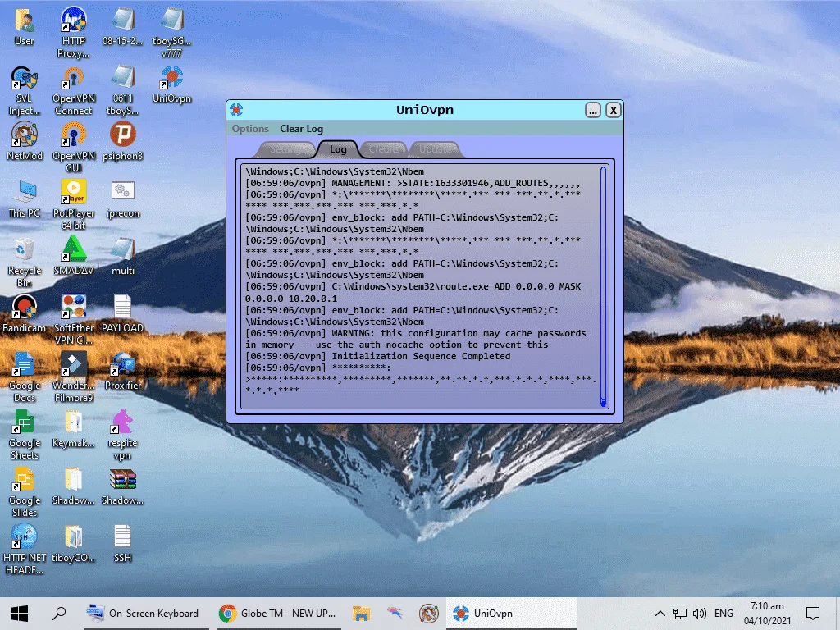Open the first Shadow... folder icon
840x630 pixels.
73,486
